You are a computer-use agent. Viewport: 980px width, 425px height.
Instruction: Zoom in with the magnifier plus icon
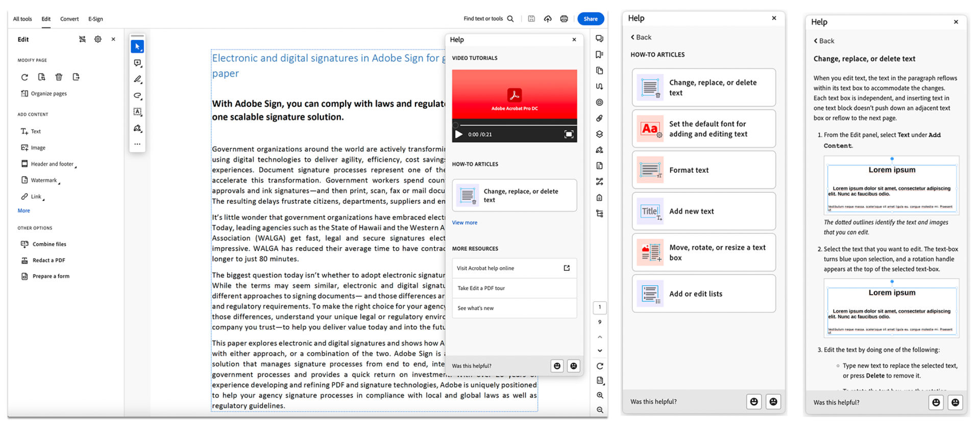[600, 395]
